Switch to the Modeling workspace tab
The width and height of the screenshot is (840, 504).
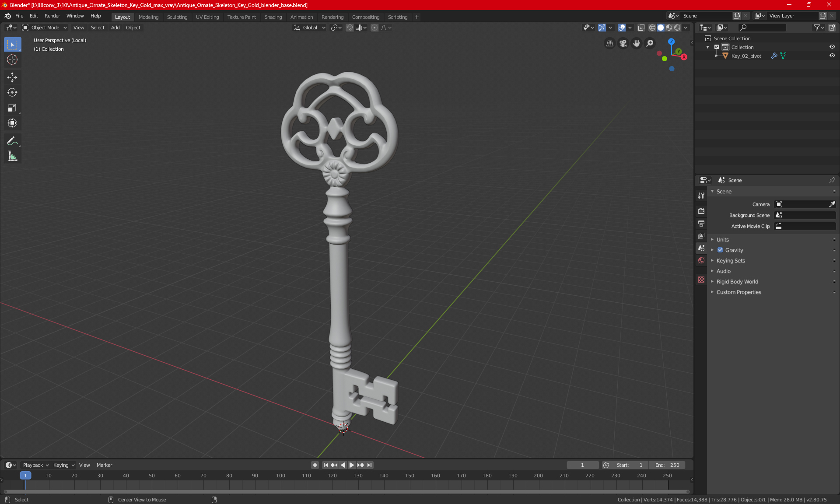(148, 17)
